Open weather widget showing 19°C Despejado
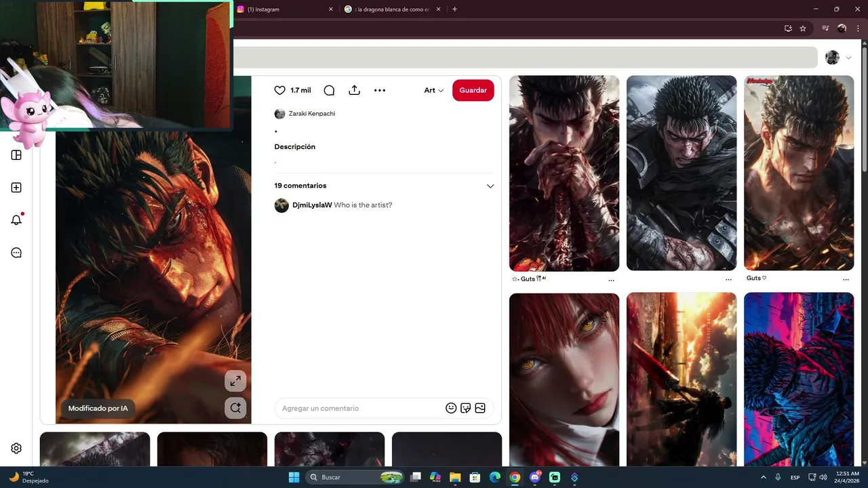 (28, 477)
